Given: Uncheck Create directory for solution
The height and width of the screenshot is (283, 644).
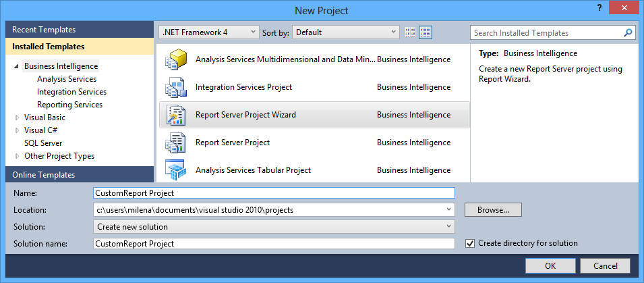Looking at the screenshot, I should (x=470, y=243).
